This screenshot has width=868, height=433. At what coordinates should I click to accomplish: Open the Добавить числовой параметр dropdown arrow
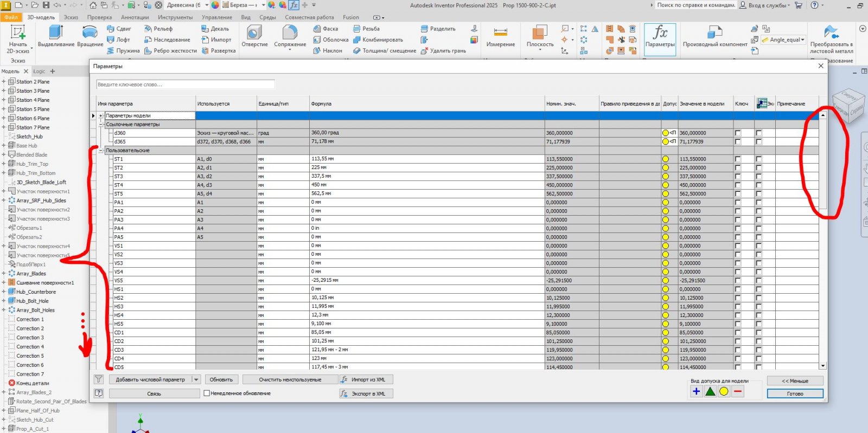(x=196, y=379)
